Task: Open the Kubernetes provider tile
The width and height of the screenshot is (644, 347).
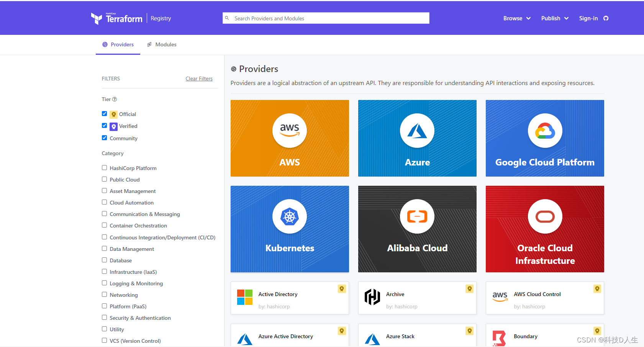Action: 290,229
